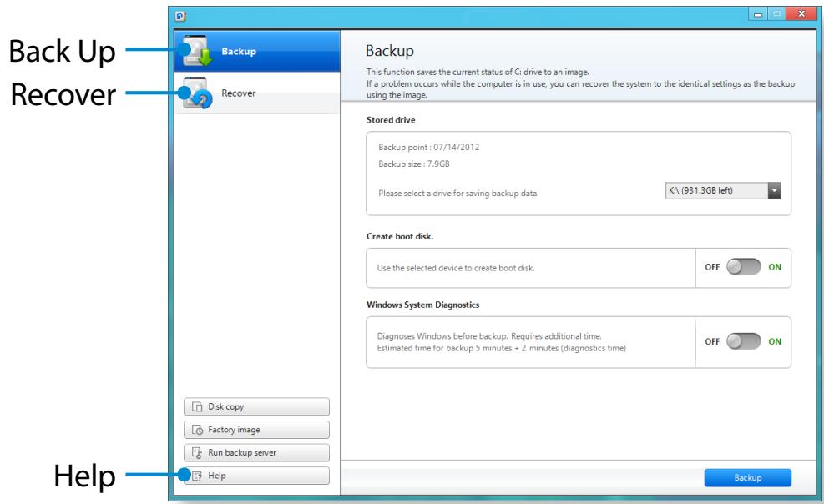This screenshot has height=504, width=824.
Task: Click the Disk copy icon
Action: point(197,407)
